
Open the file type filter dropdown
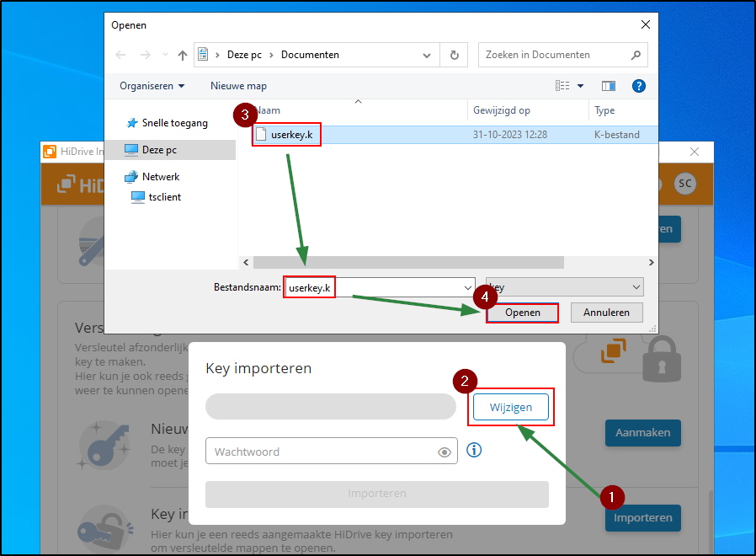click(564, 287)
